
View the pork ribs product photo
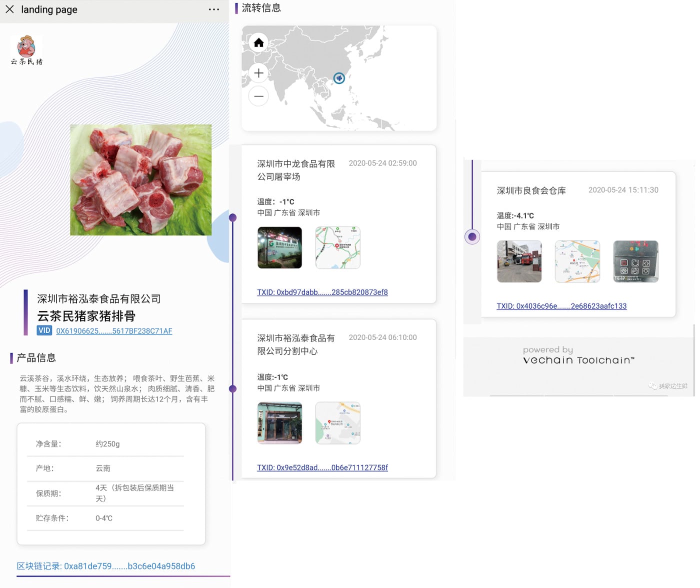pyautogui.click(x=141, y=180)
